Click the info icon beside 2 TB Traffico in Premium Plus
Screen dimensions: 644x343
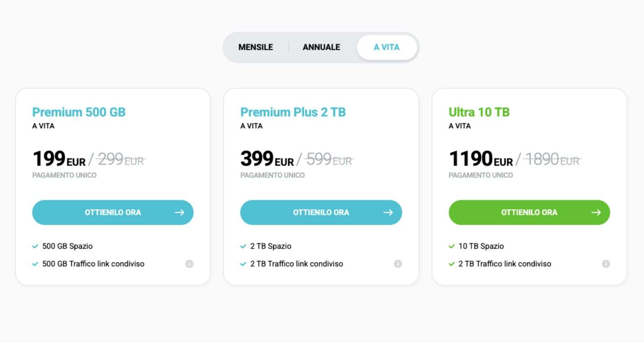397,264
